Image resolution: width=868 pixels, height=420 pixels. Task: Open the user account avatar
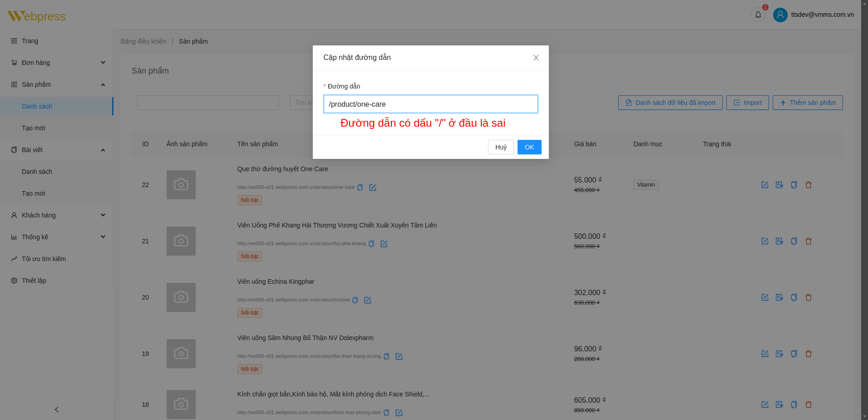tap(780, 15)
